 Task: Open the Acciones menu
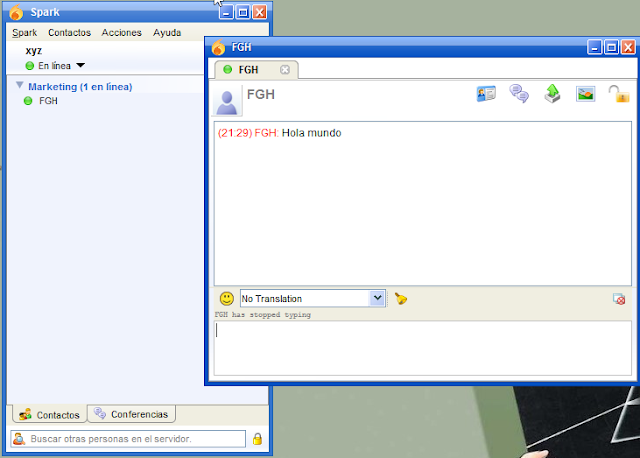click(x=122, y=33)
